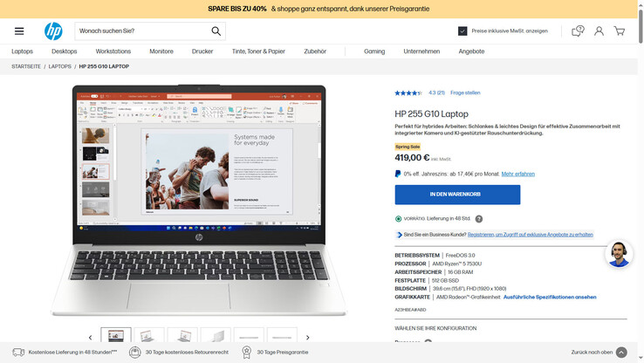The height and width of the screenshot is (363, 644).
Task: Click the main laptop product image
Action: point(199,201)
